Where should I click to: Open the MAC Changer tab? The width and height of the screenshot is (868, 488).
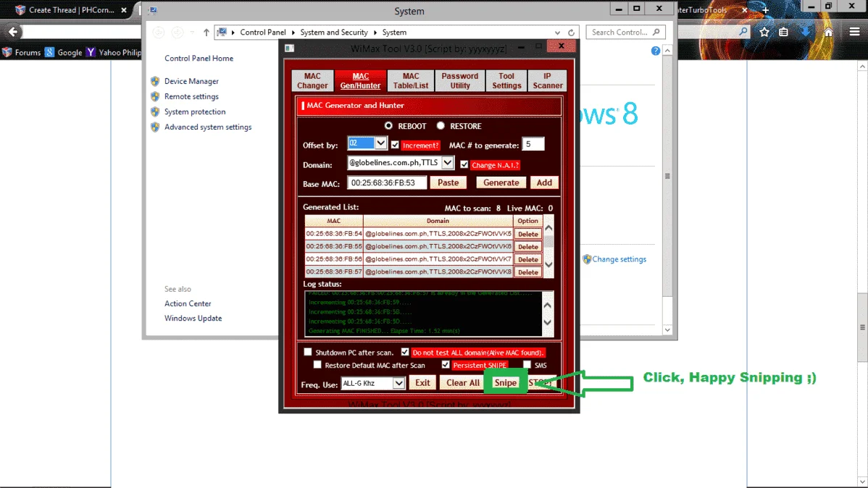point(312,81)
